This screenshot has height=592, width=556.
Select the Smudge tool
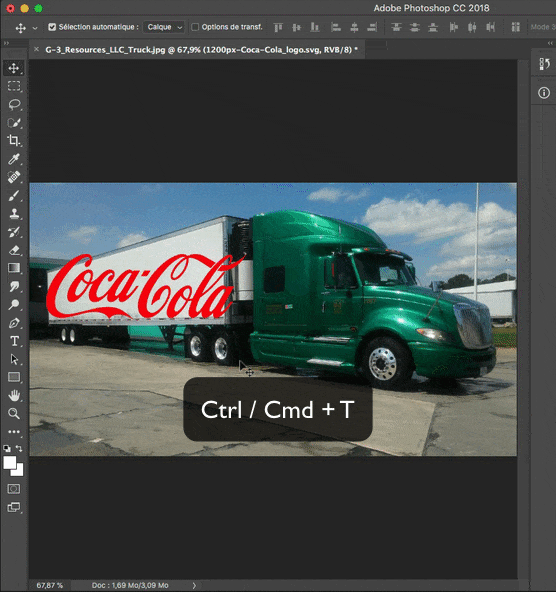pos(14,287)
